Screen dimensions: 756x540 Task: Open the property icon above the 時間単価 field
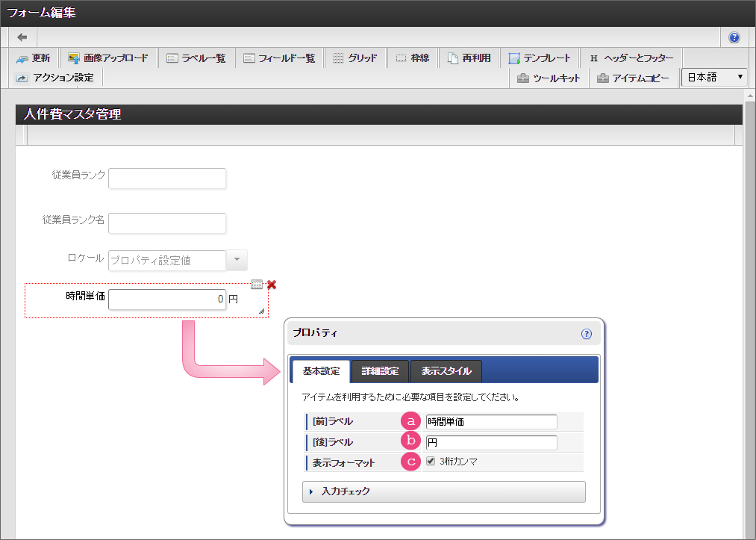pyautogui.click(x=257, y=285)
